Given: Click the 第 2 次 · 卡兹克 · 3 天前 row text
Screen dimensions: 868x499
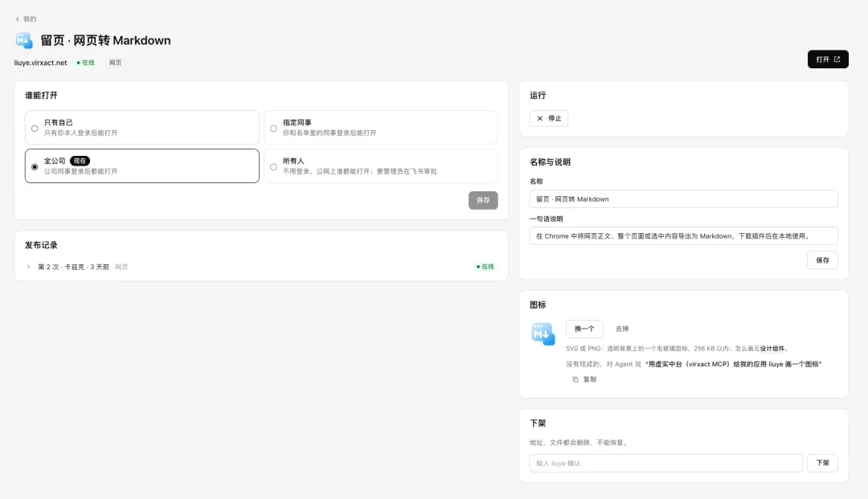Looking at the screenshot, I should 74,267.
